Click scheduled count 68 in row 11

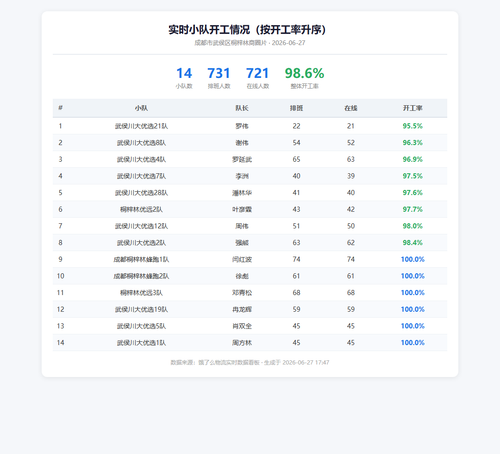tap(296, 293)
